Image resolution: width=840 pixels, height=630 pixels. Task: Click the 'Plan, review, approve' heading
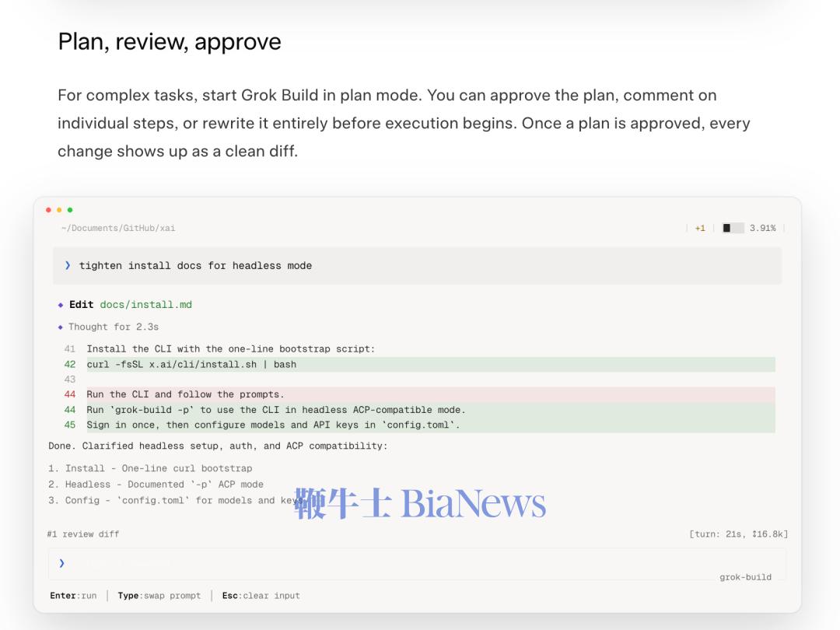[170, 42]
